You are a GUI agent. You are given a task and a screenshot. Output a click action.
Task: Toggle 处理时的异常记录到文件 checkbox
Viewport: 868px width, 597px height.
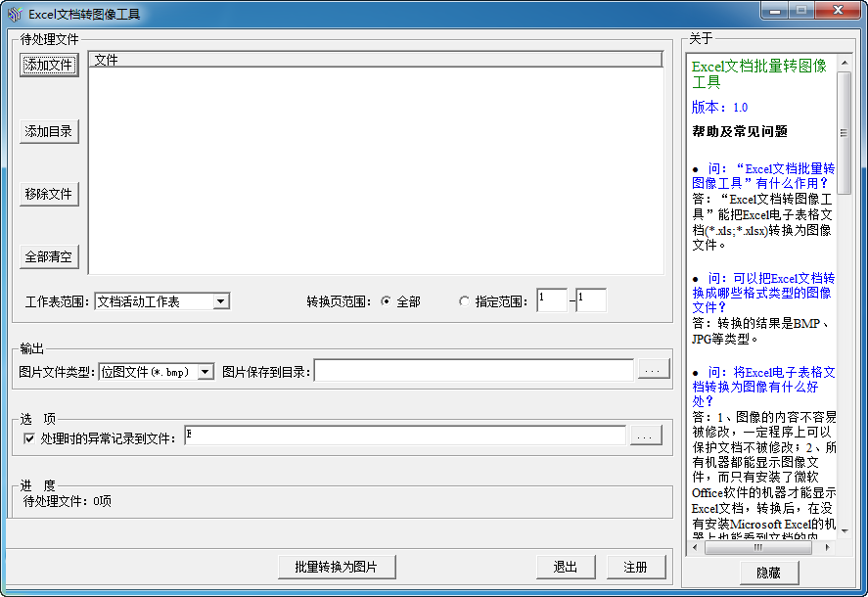coord(29,438)
